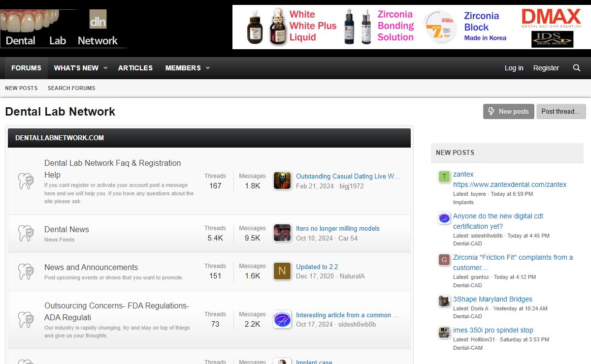Open the Joker avatar beside Outstanding Casual Dating
Image resolution: width=591 pixels, height=364 pixels.
point(282,181)
